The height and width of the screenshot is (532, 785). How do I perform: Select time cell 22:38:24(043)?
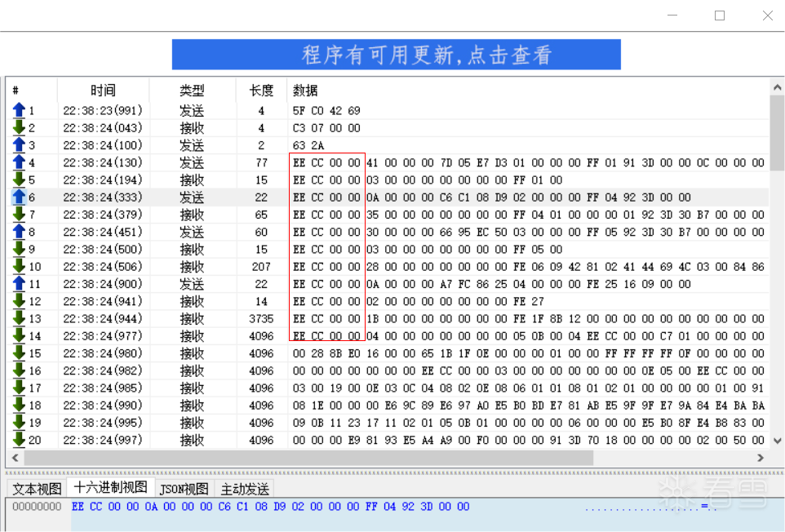103,127
